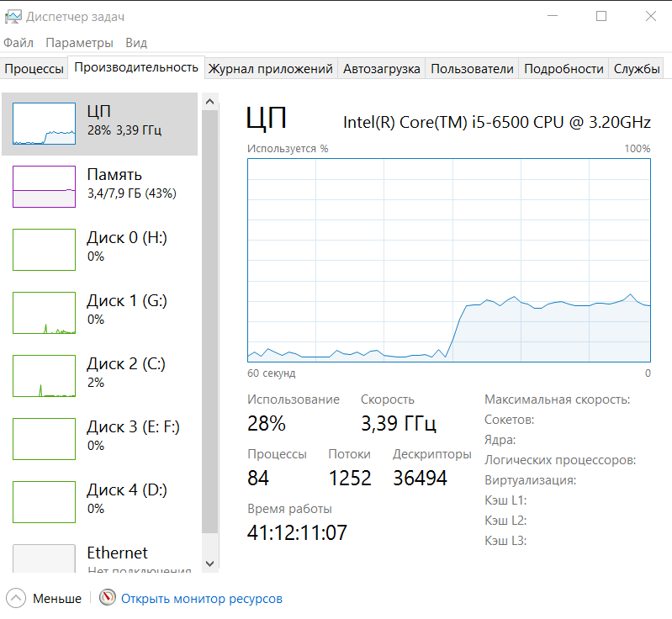This screenshot has width=672, height=619.
Task: Switch to the Процессы tab
Action: coord(34,69)
